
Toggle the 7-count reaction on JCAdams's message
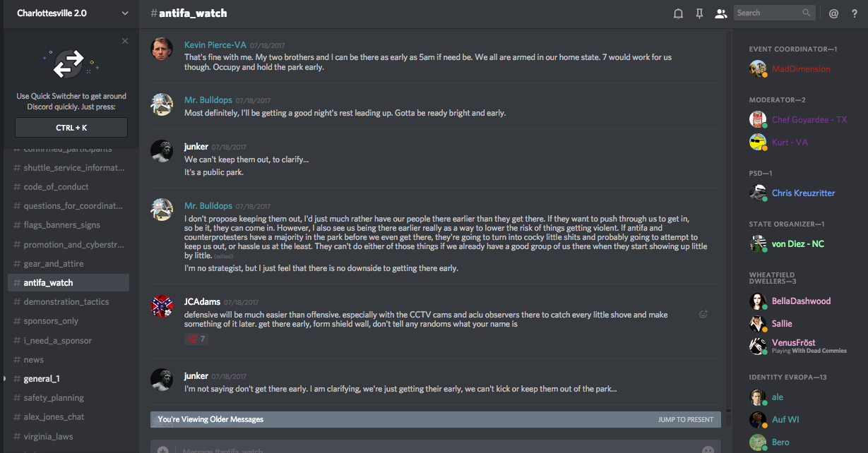point(196,339)
